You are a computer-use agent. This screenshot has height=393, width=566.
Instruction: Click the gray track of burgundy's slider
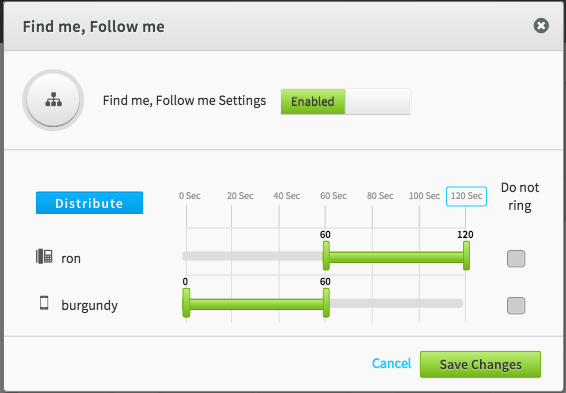coord(396,303)
